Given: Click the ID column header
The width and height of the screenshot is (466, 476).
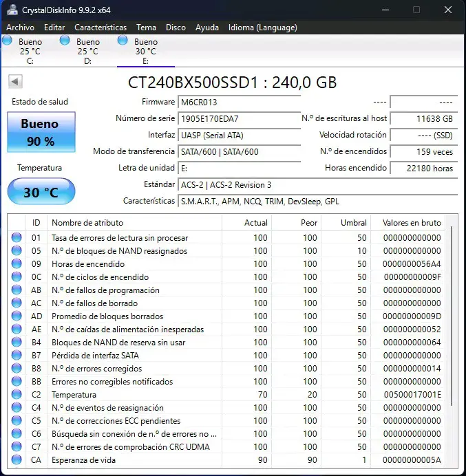Looking at the screenshot, I should point(36,223).
